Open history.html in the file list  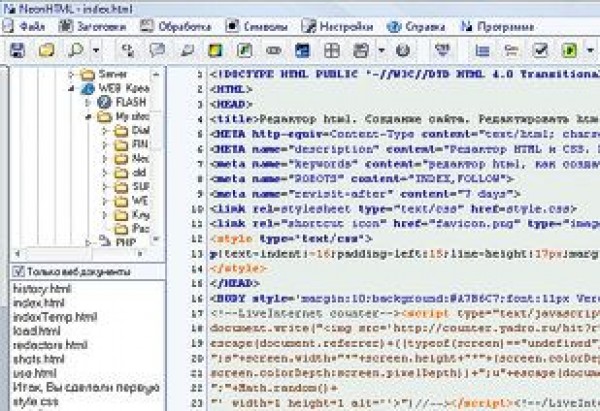point(42,289)
